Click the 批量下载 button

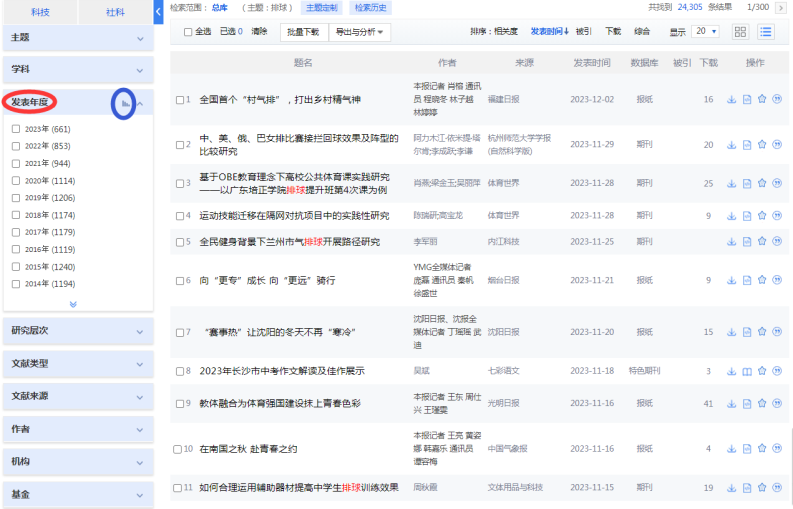pyautogui.click(x=303, y=32)
